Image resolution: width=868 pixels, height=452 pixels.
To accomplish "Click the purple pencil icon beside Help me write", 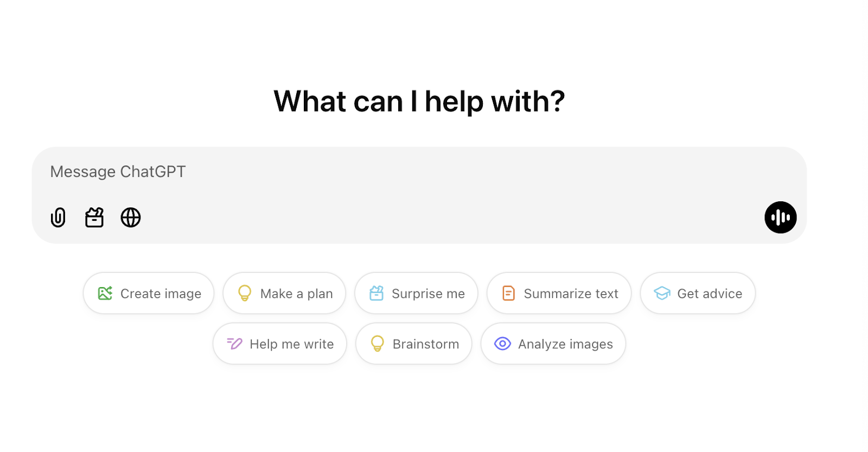I will (x=234, y=344).
